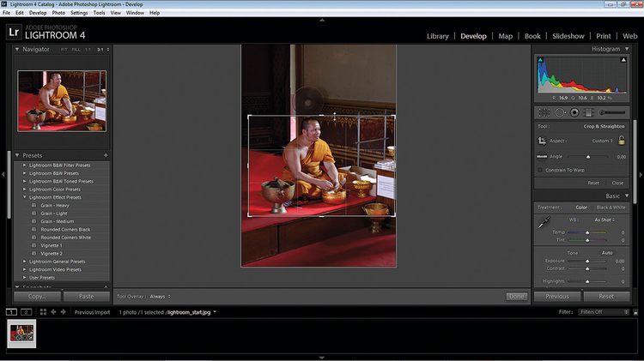Image resolution: width=644 pixels, height=361 pixels.
Task: Set treatment to Color
Action: point(581,208)
